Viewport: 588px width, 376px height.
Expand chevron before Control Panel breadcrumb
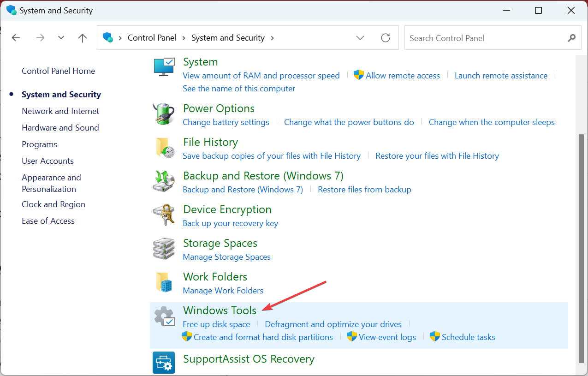tap(121, 38)
